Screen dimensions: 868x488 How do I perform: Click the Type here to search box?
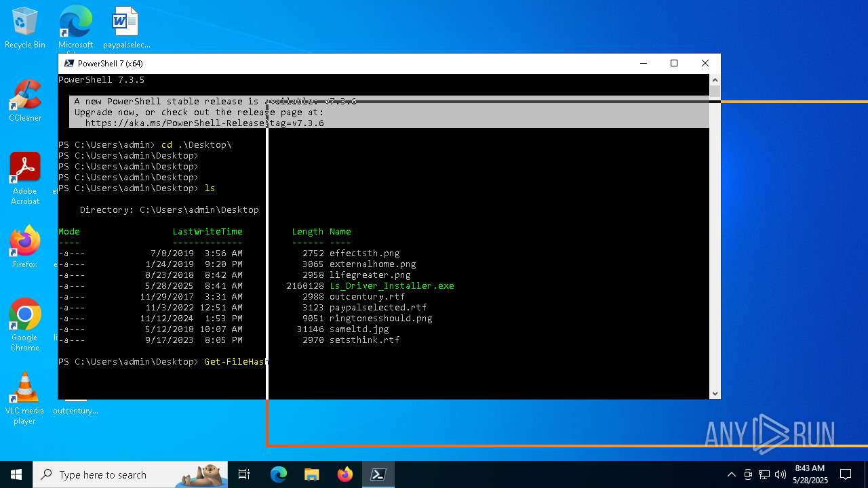[130, 474]
